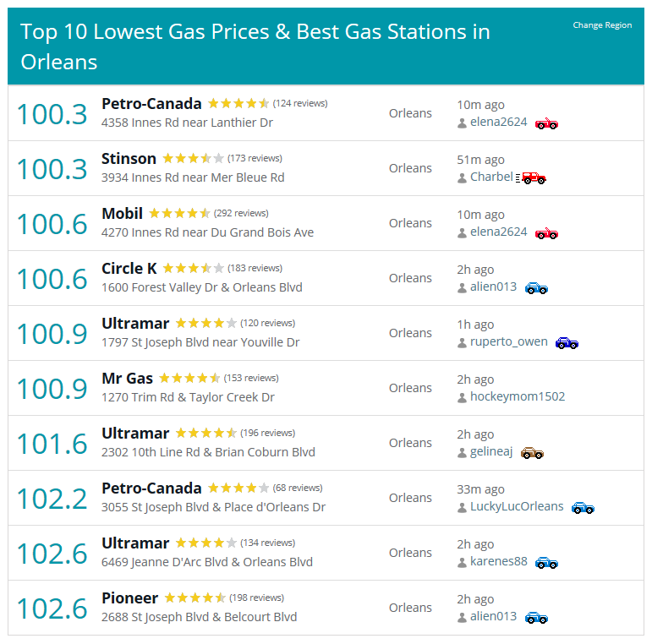Screen dimensions: 652x644
Task: Select the Pioneer station link
Action: coord(129,598)
